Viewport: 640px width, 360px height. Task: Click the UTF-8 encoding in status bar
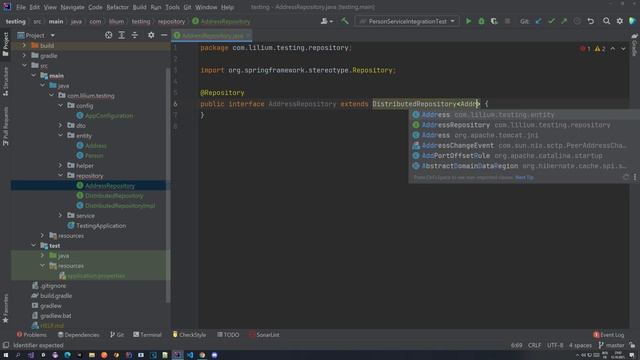pyautogui.click(x=555, y=345)
